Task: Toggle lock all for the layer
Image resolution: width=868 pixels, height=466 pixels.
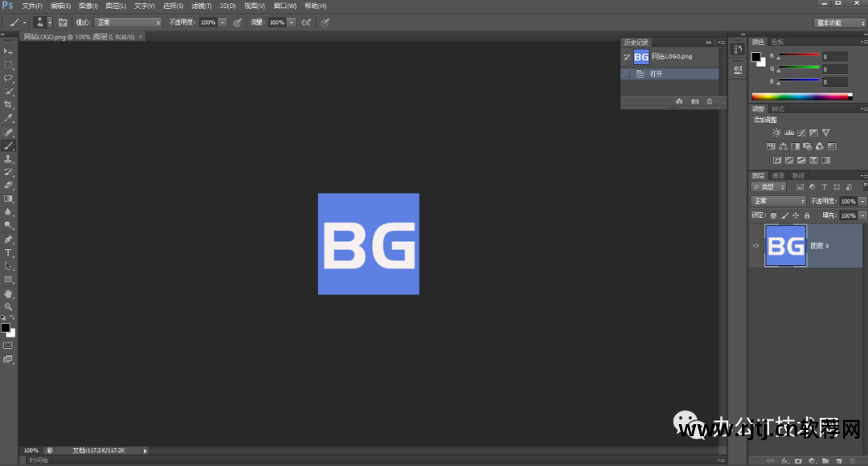Action: tap(807, 216)
